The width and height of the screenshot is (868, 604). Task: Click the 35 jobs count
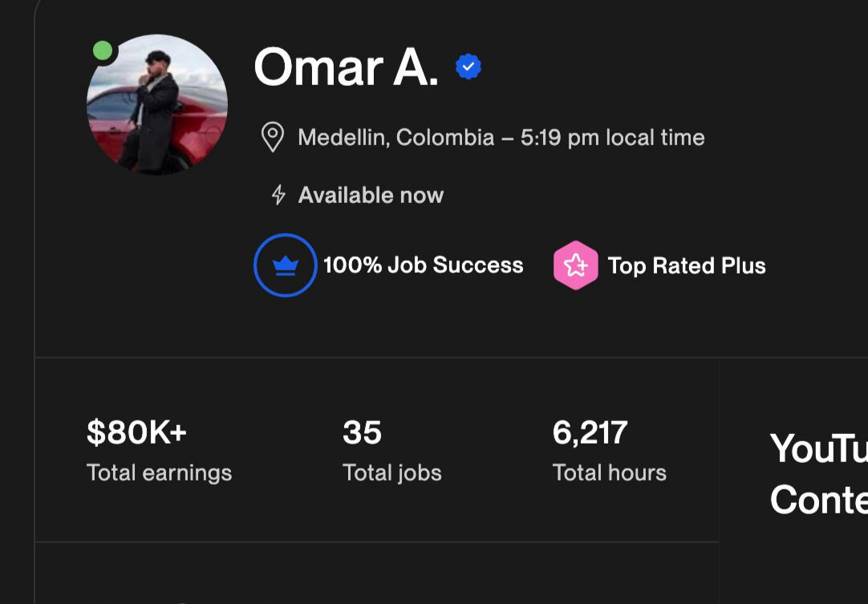pos(362,432)
